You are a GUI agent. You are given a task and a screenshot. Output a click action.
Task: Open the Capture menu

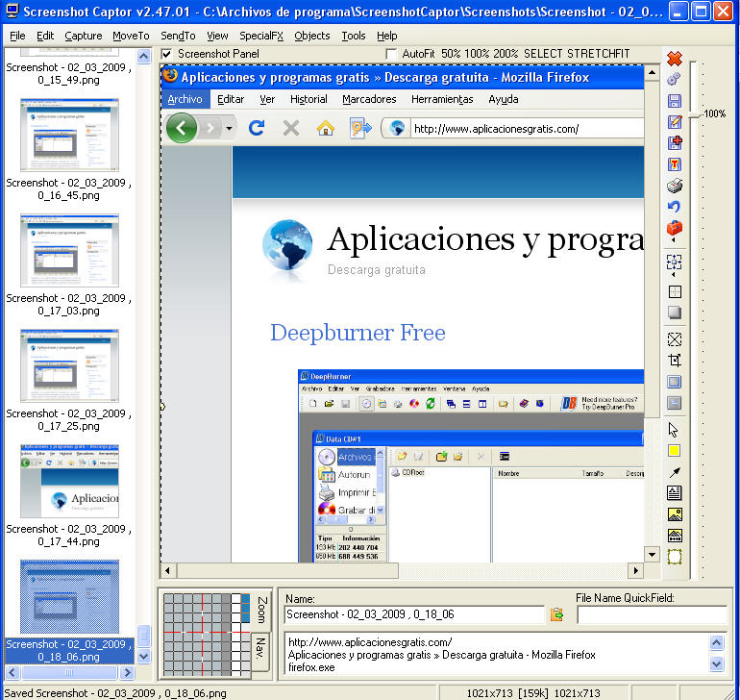coord(84,36)
